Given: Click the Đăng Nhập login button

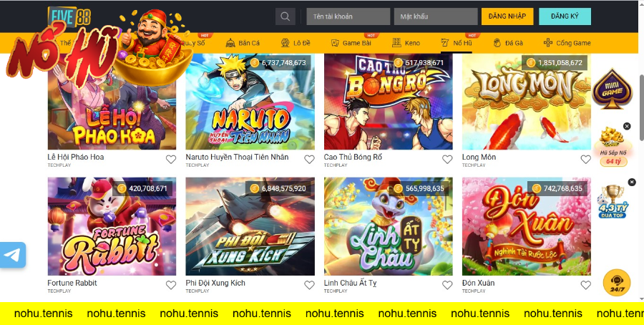Looking at the screenshot, I should [507, 16].
